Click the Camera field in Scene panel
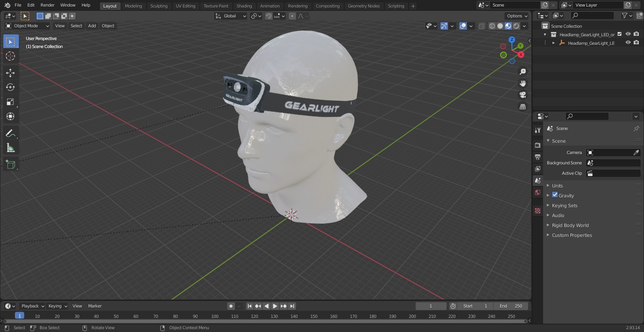Viewport: 644px width, 332px height. [x=613, y=153]
